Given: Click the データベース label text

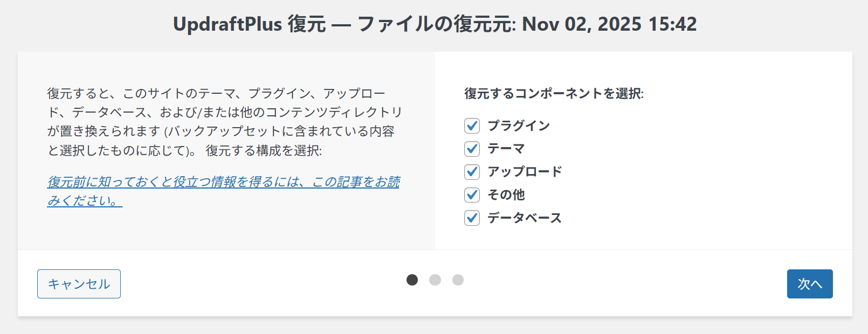Looking at the screenshot, I should pos(525,218).
